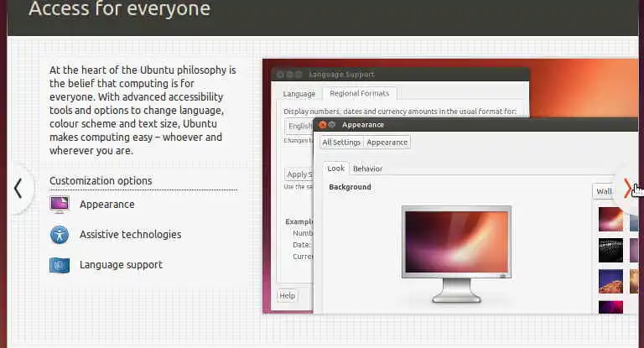This screenshot has height=348, width=644.
Task: Close the Language Support window
Action: click(280, 75)
